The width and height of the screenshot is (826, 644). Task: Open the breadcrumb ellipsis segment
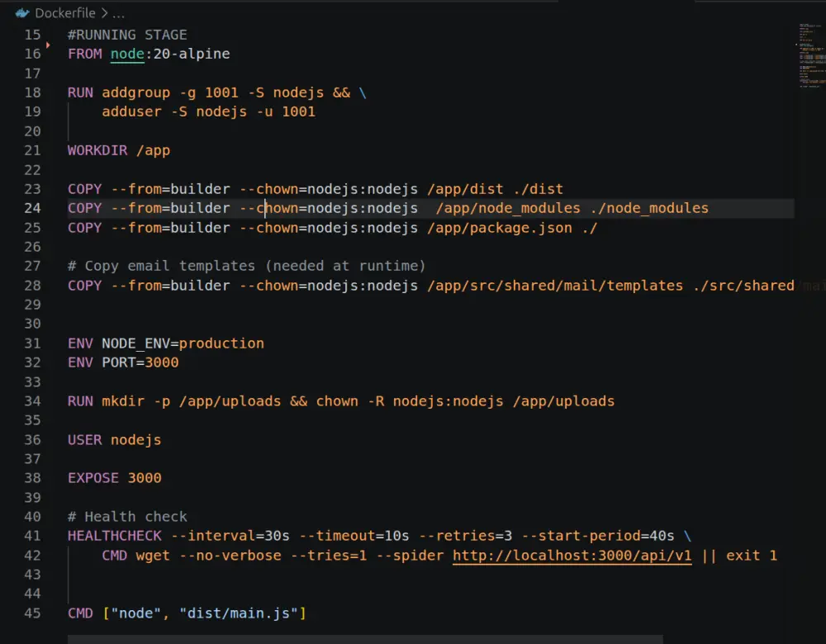118,13
